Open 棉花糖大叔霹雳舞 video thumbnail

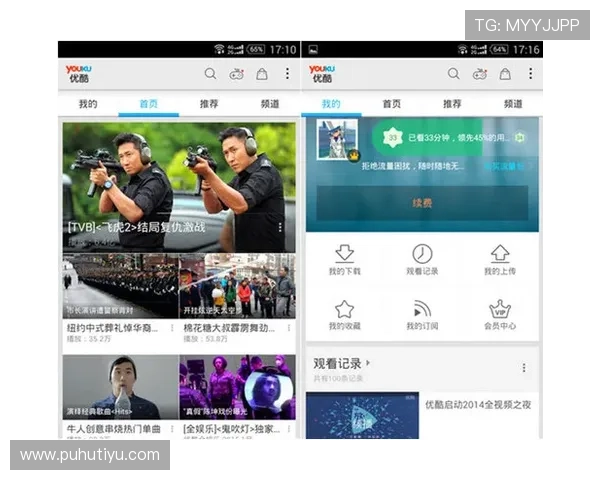click(x=237, y=286)
